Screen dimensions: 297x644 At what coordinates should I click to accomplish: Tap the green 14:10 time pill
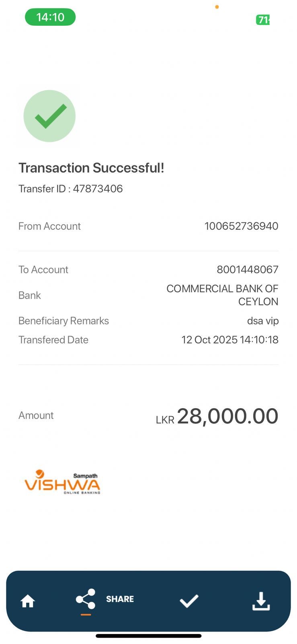click(50, 17)
